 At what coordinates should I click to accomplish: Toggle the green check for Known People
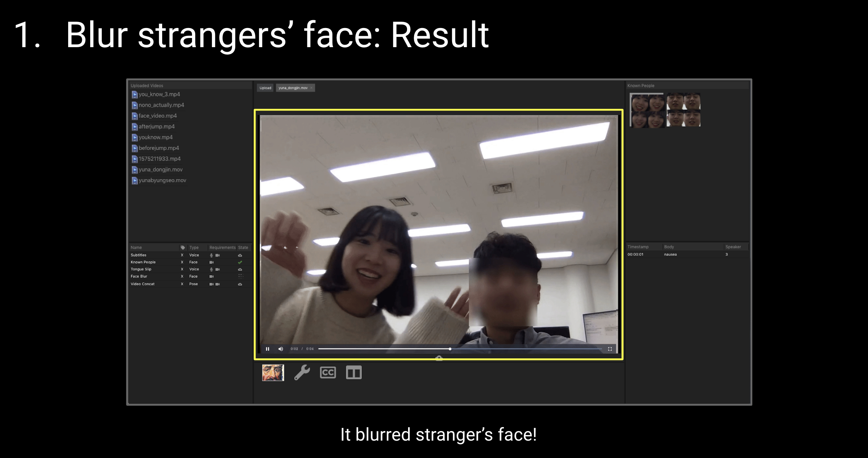tap(240, 262)
